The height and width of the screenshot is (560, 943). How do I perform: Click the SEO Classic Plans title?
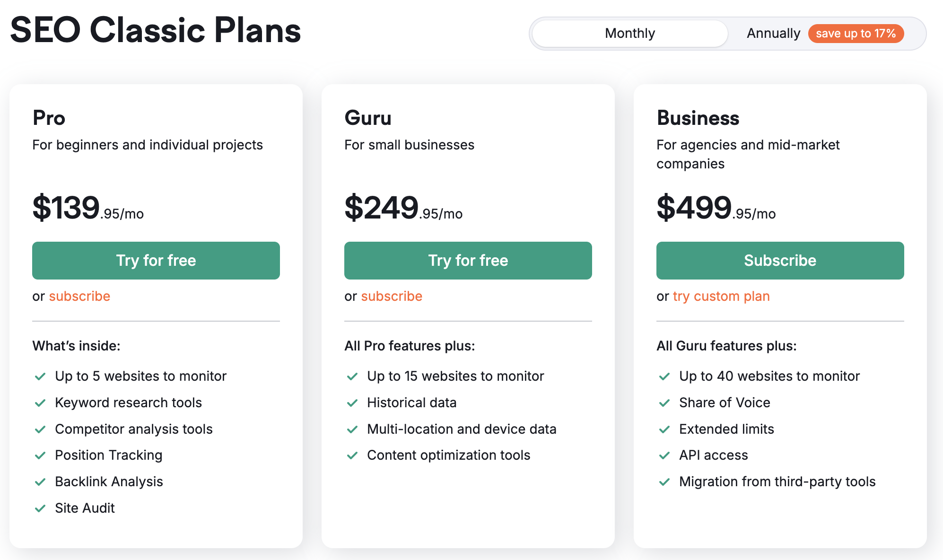[156, 30]
